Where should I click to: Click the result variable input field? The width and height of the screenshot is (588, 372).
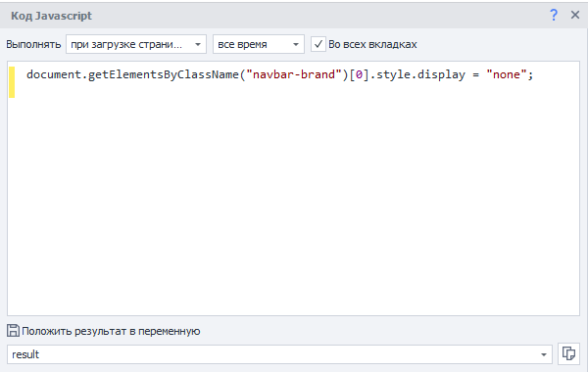pos(279,354)
